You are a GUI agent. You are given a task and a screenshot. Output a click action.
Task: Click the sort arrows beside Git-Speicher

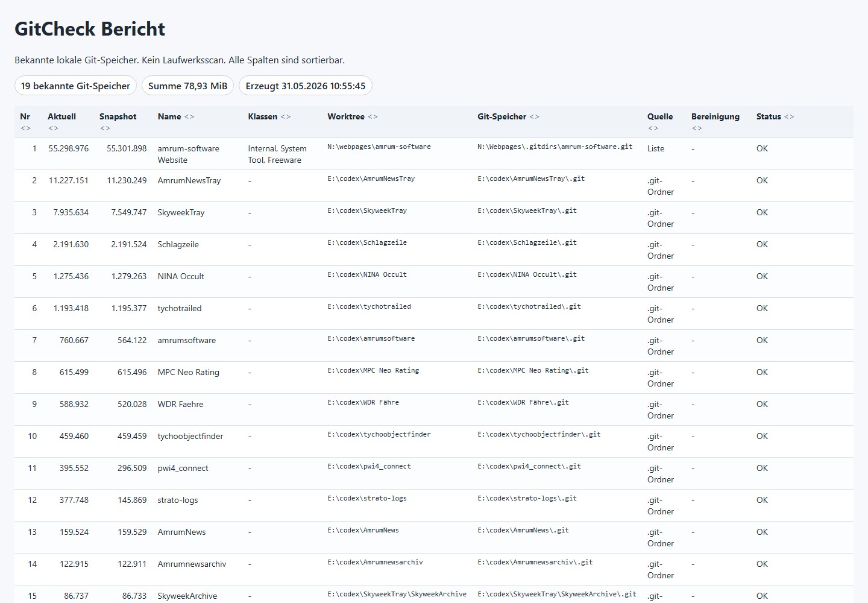tap(535, 117)
